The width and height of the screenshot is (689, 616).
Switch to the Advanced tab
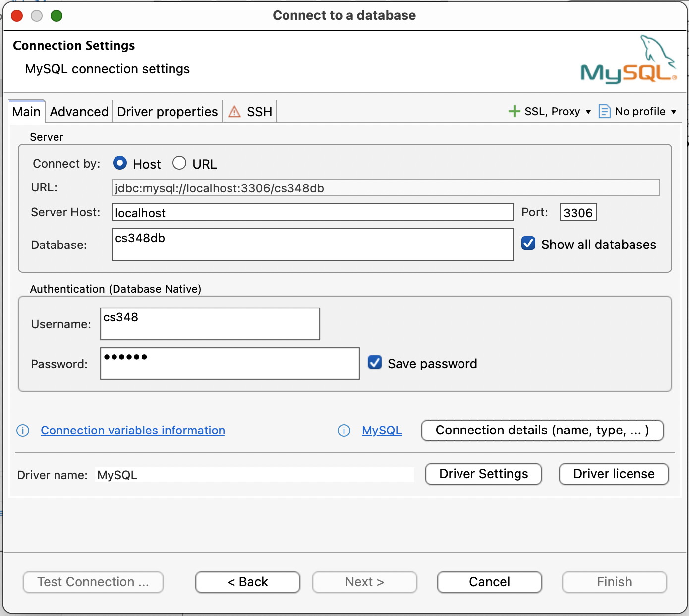[x=79, y=112]
